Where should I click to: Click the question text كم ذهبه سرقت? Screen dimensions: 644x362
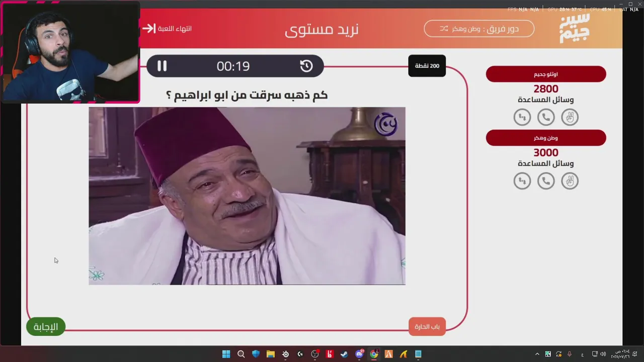tap(247, 95)
